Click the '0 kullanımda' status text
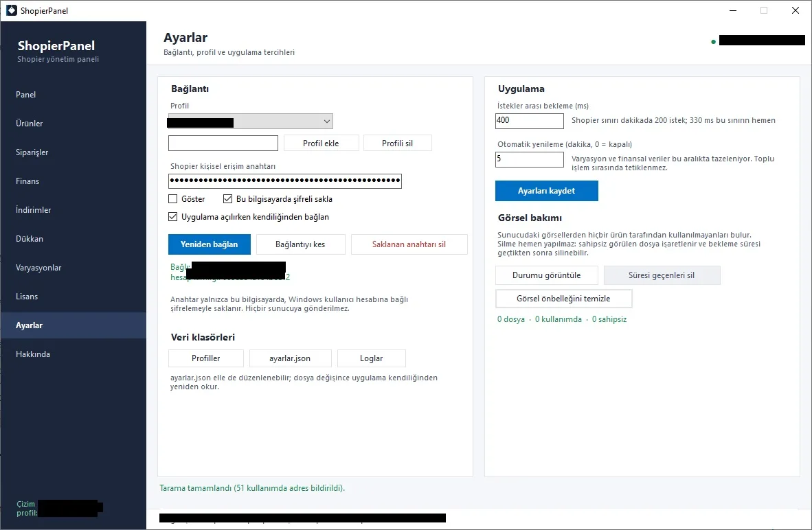This screenshot has width=812, height=530. tap(559, 319)
